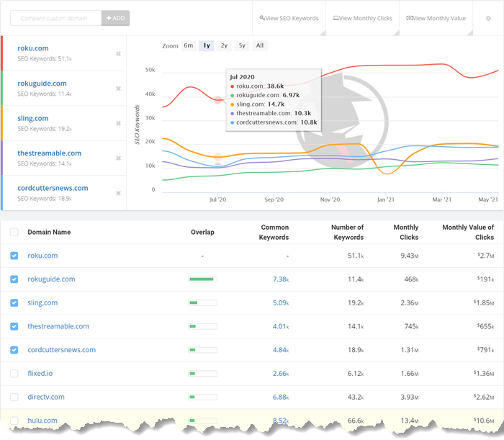
Task: Click sling.com overlap bar
Action: coord(202,302)
